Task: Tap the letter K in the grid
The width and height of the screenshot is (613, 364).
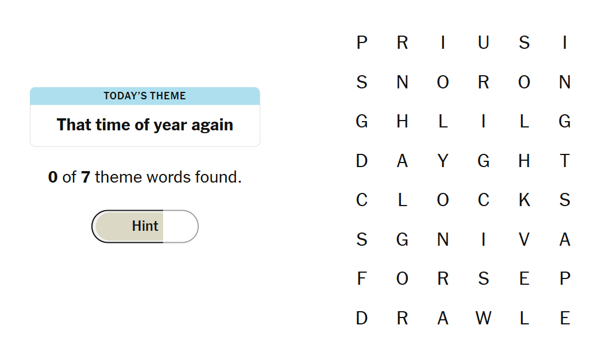Action: (524, 200)
